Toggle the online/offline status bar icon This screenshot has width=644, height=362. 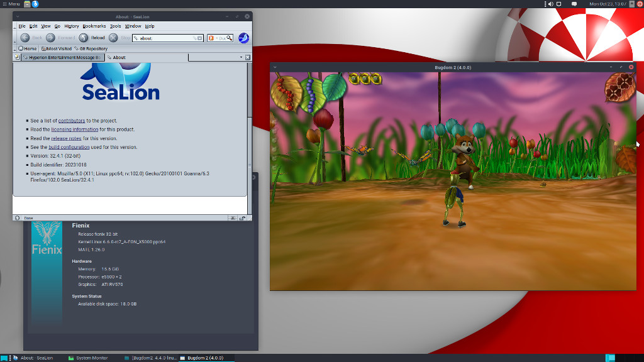233,218
